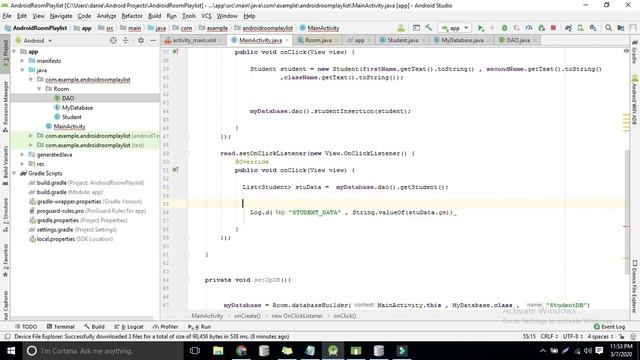
Task: Select DAO in project tree
Action: pyautogui.click(x=68, y=98)
